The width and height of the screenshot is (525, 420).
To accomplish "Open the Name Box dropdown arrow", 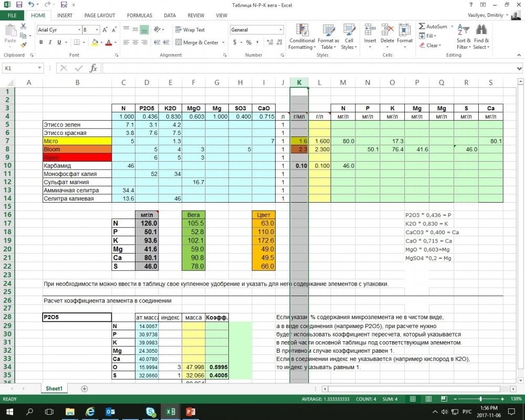I will [39, 68].
